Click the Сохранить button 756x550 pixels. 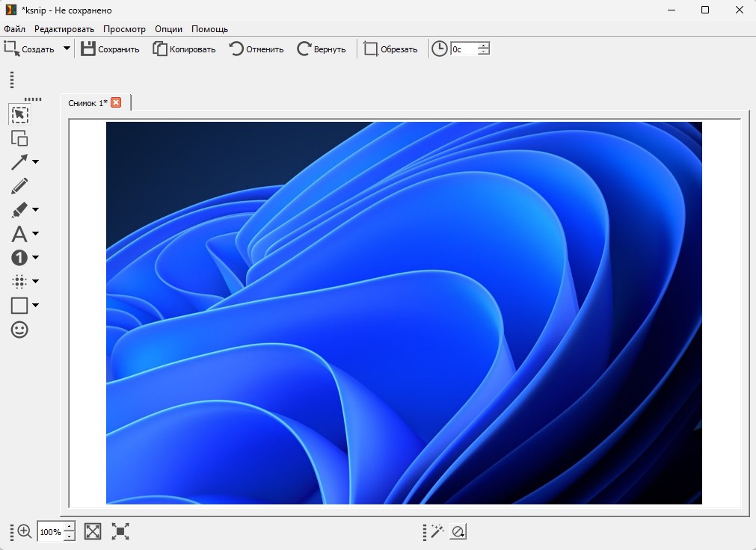click(x=110, y=49)
